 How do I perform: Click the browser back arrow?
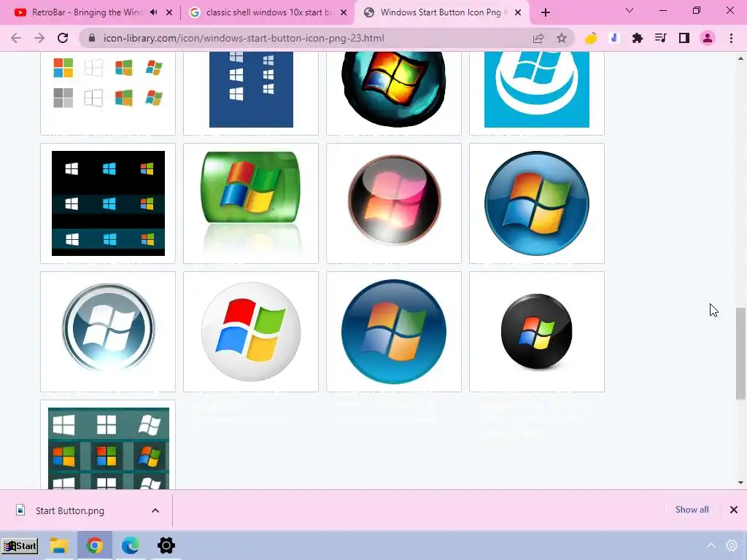tap(16, 38)
